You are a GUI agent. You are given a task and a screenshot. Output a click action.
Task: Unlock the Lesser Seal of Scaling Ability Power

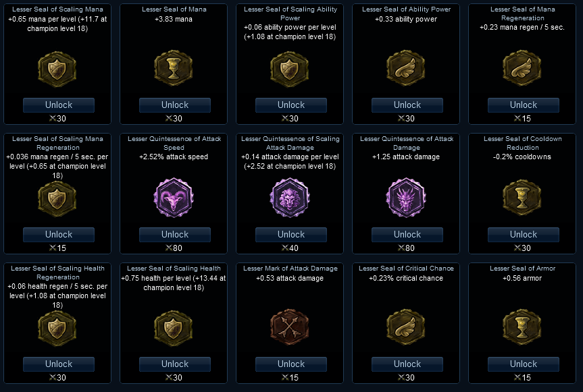pos(291,105)
